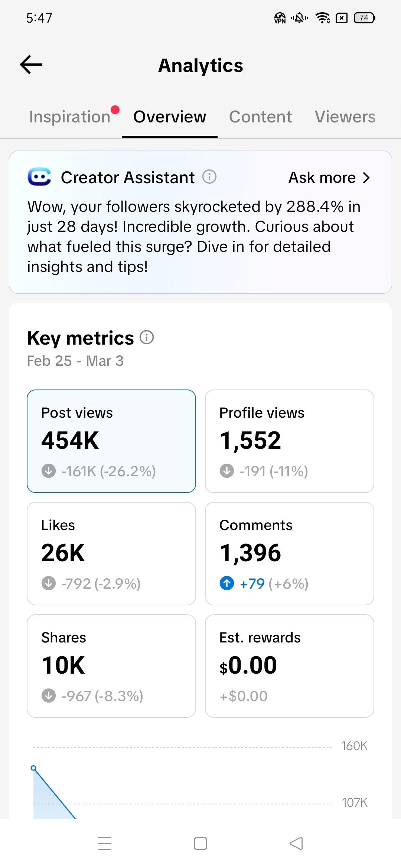Viewport: 401px width, 868px height.
Task: Tap Ask more chevron link
Action: 329,178
